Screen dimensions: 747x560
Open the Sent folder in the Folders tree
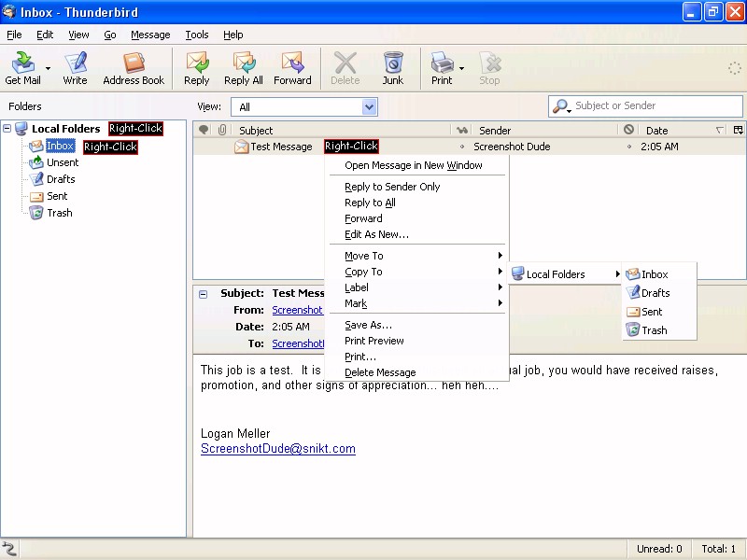coord(57,196)
